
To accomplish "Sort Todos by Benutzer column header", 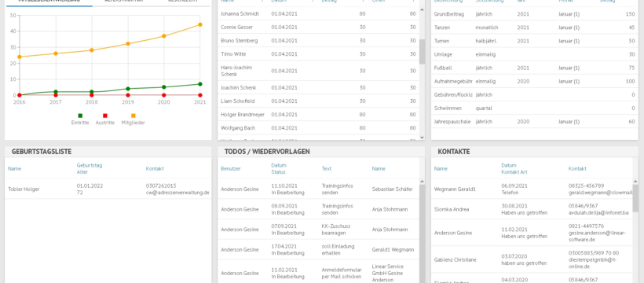I will (230, 169).
